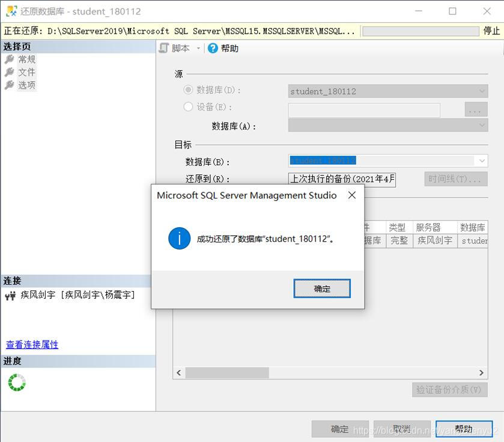Click the left arrow of horizontal scrollbar
Viewport: 504px width, 442px height.
point(179,372)
